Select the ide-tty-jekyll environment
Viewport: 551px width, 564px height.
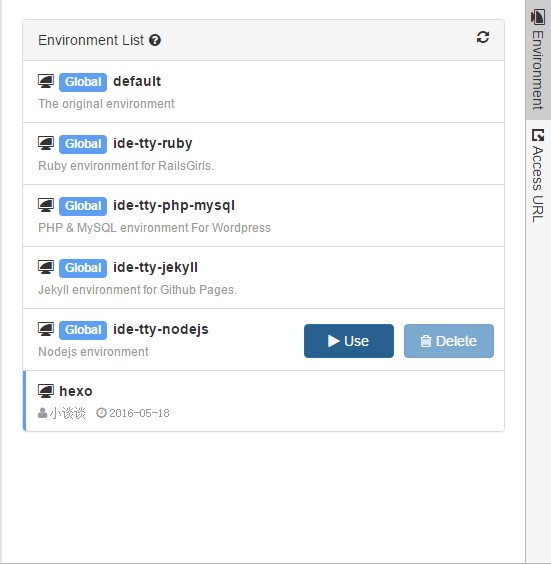point(264,278)
